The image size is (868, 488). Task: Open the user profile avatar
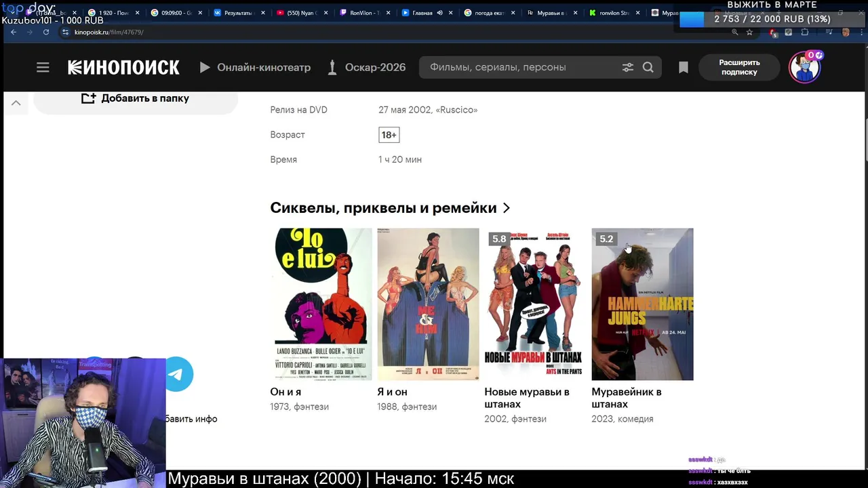805,66
